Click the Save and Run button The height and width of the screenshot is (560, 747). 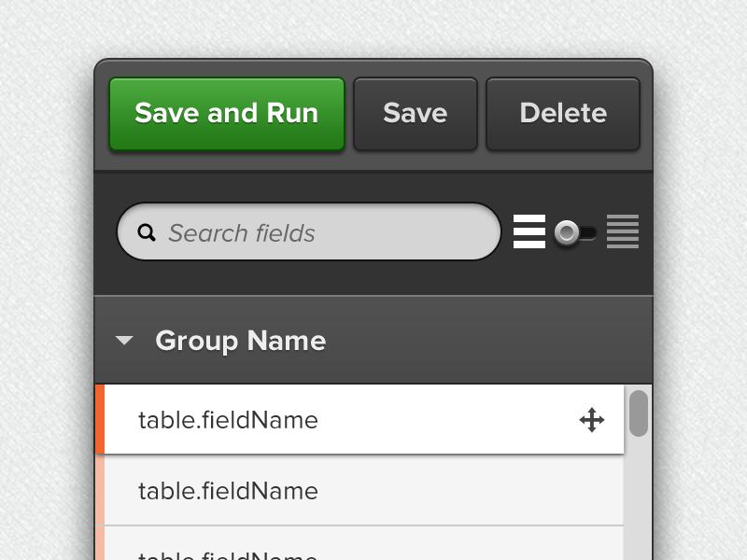click(227, 113)
